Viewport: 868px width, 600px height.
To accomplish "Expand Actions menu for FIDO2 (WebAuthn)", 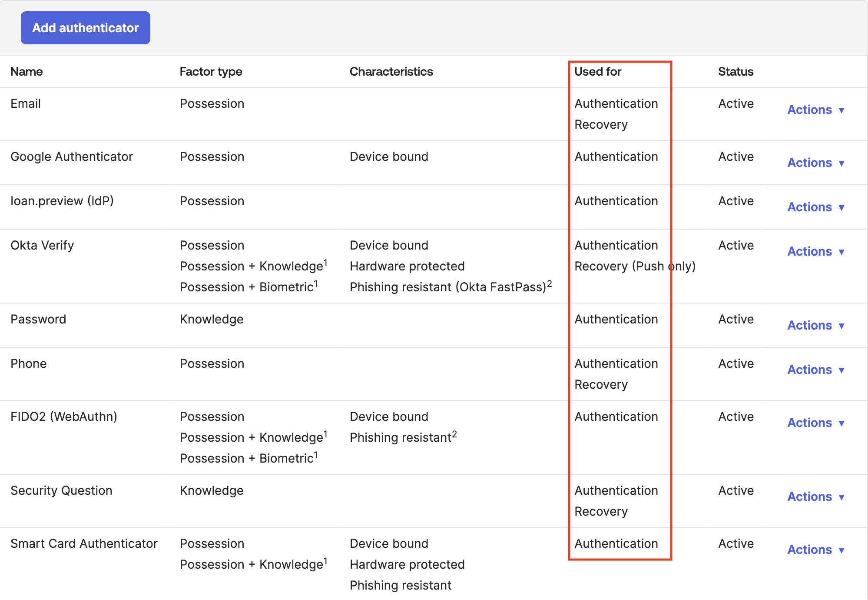I will 815,423.
